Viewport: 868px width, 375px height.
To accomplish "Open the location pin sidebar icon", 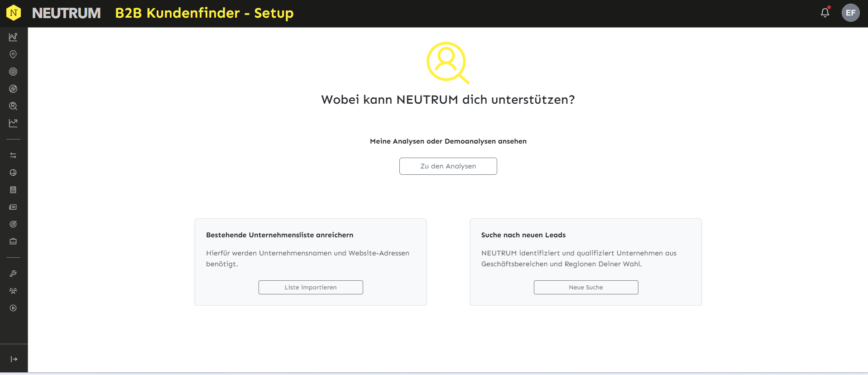I will (13, 54).
